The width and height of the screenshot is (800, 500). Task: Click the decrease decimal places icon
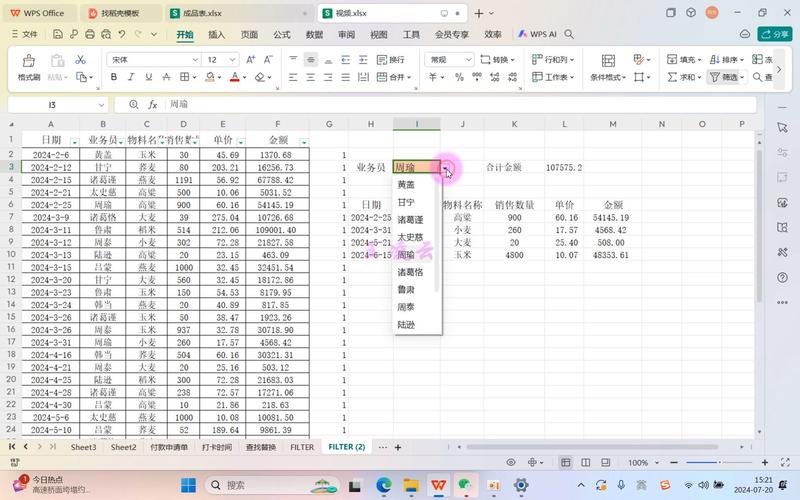[x=512, y=77]
